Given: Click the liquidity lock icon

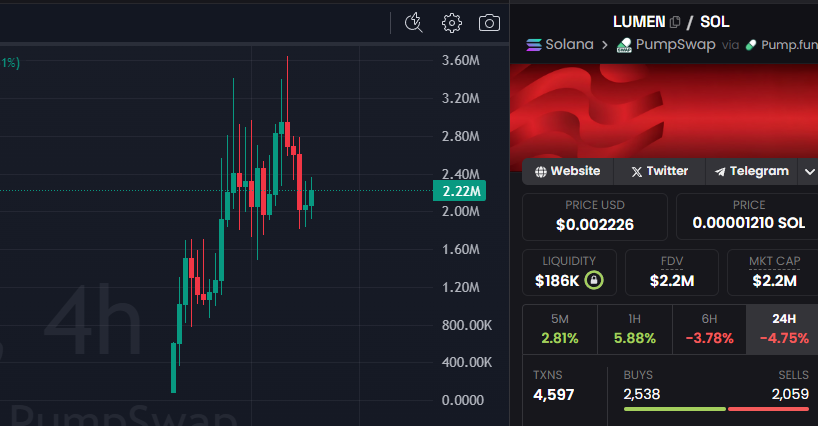Looking at the screenshot, I should pos(594,280).
